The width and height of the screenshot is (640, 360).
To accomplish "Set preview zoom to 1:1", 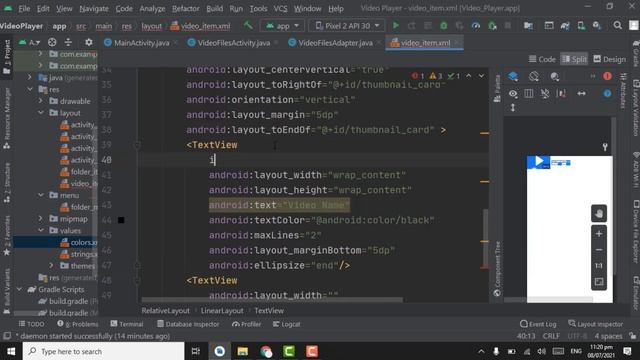I will [x=599, y=266].
